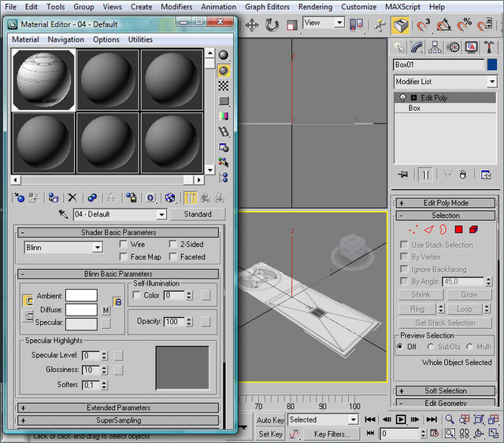Pick material from object with eyedropper
Image resolution: width=504 pixels, height=443 pixels.
[x=64, y=214]
